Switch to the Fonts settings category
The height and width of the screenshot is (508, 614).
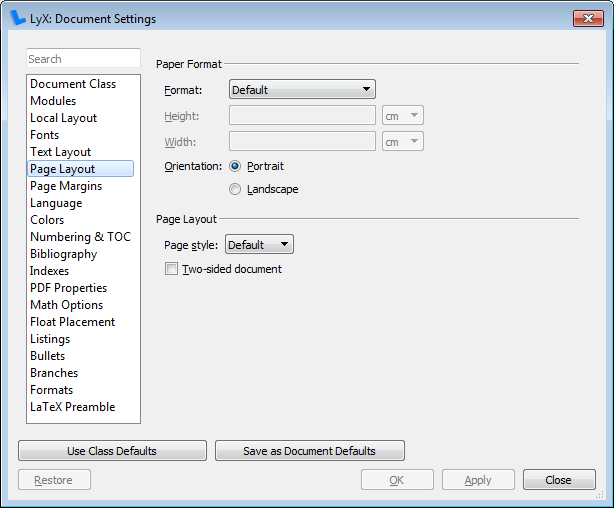(x=45, y=135)
